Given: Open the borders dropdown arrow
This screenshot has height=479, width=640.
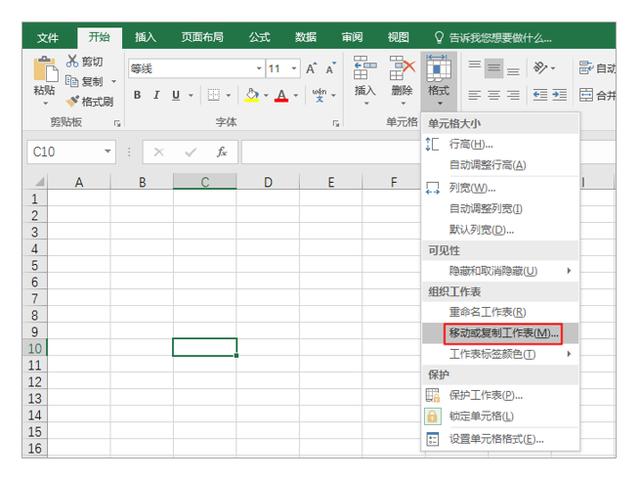Looking at the screenshot, I should [228, 95].
